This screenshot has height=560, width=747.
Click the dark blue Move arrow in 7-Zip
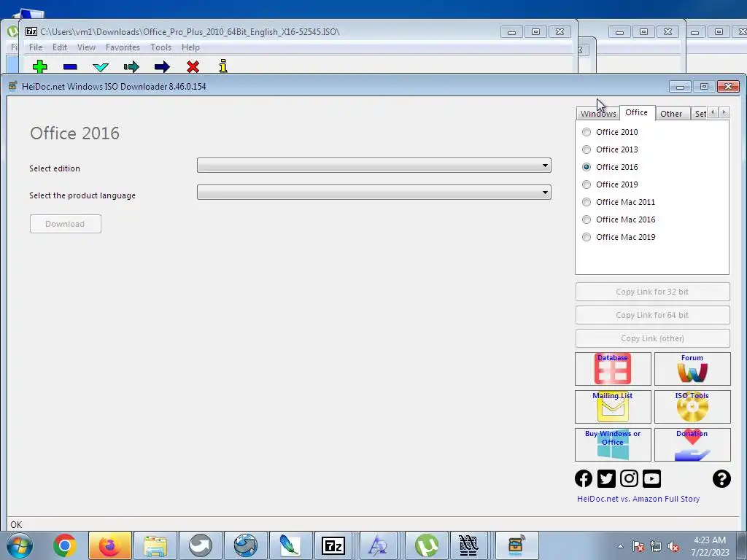click(x=162, y=66)
